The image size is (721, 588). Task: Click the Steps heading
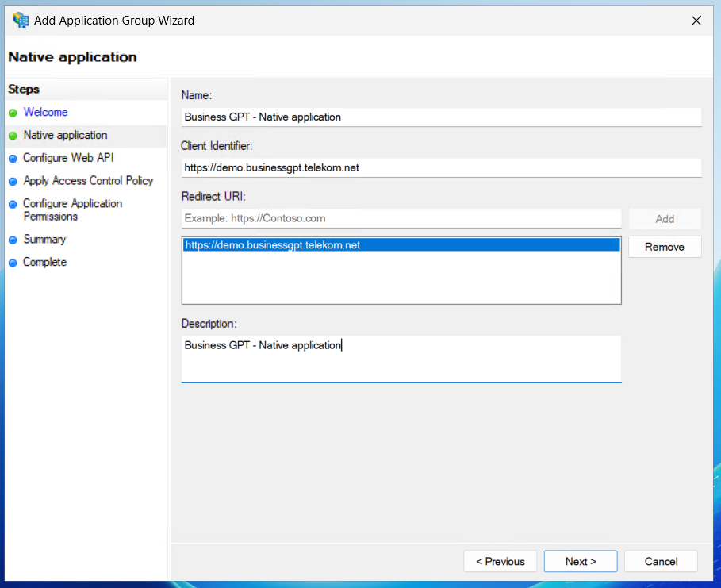pos(24,89)
